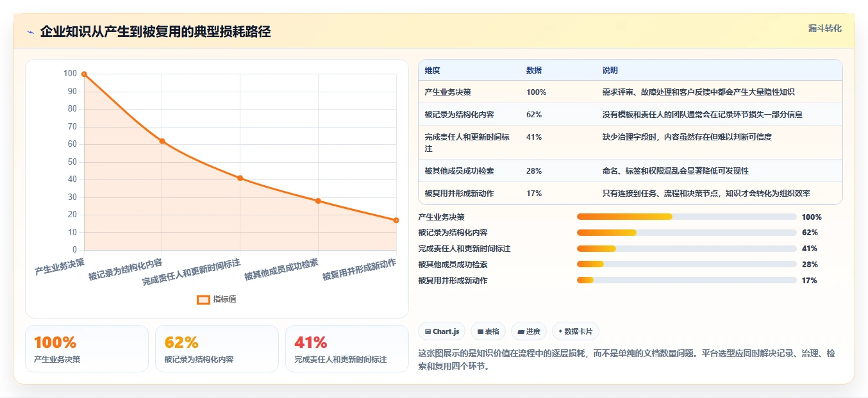Select the Chart.js chip
Screen dimensions: 868x398
coord(442,331)
